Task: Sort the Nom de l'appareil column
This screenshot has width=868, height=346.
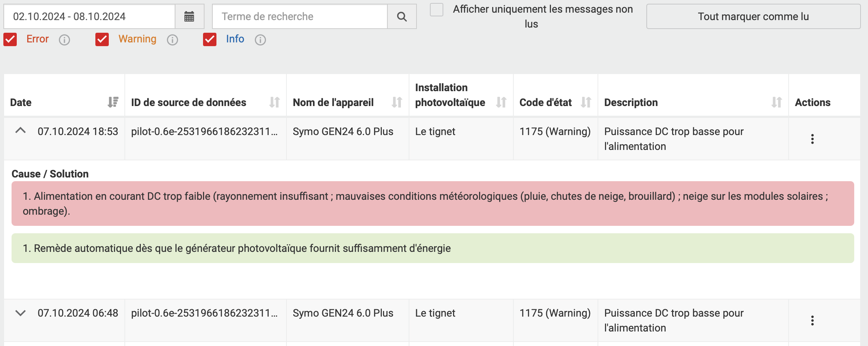Action: (397, 102)
